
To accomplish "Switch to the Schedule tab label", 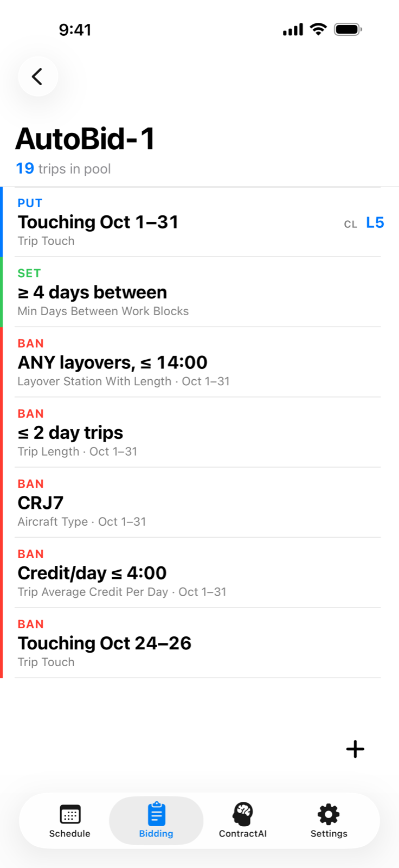I will [x=70, y=834].
